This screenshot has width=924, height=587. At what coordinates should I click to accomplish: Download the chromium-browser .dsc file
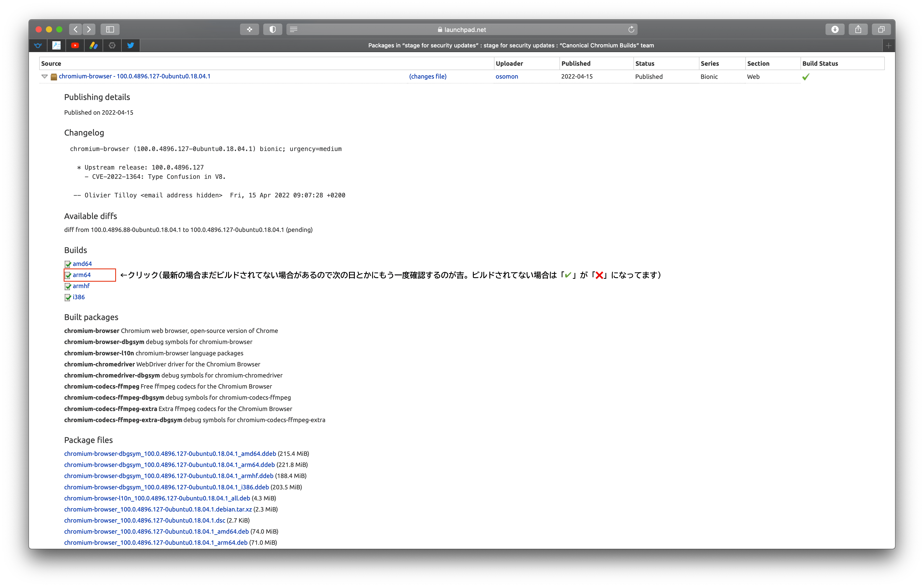(145, 521)
